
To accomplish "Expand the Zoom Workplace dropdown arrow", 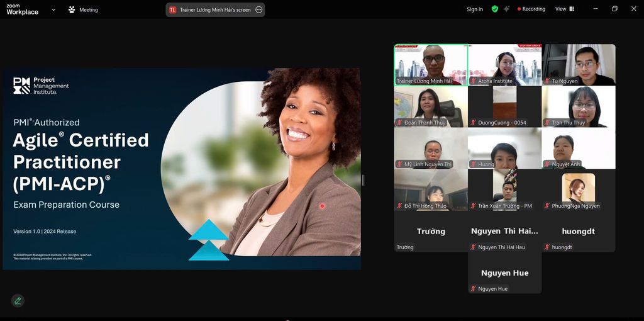I will [53, 10].
